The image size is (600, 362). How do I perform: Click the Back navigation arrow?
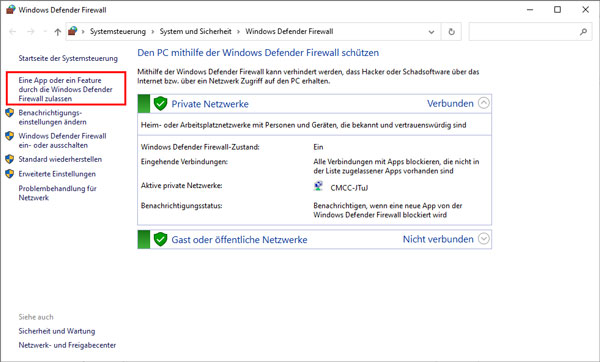13,32
